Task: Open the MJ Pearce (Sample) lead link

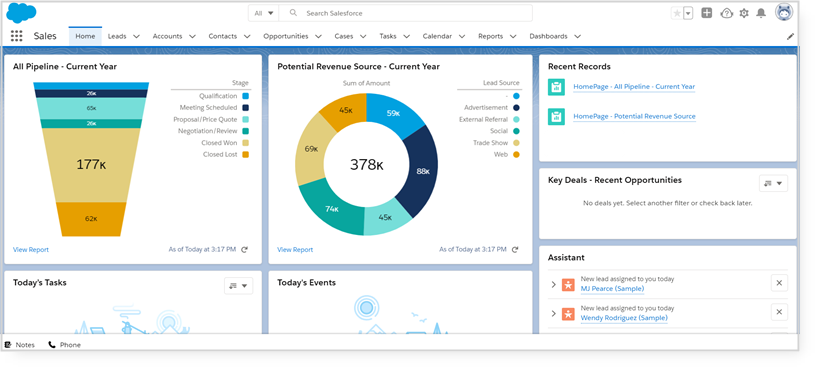Action: point(612,289)
